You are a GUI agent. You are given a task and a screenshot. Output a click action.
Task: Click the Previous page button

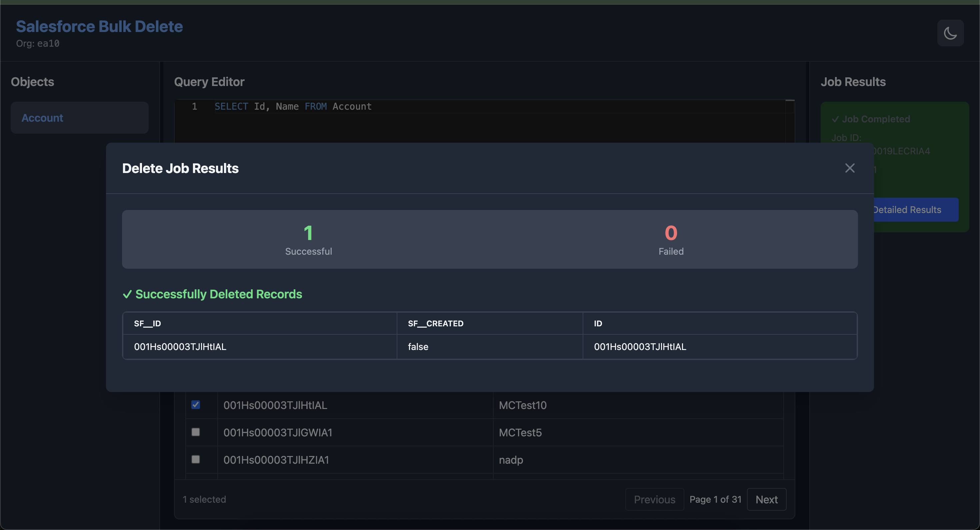tap(654, 499)
